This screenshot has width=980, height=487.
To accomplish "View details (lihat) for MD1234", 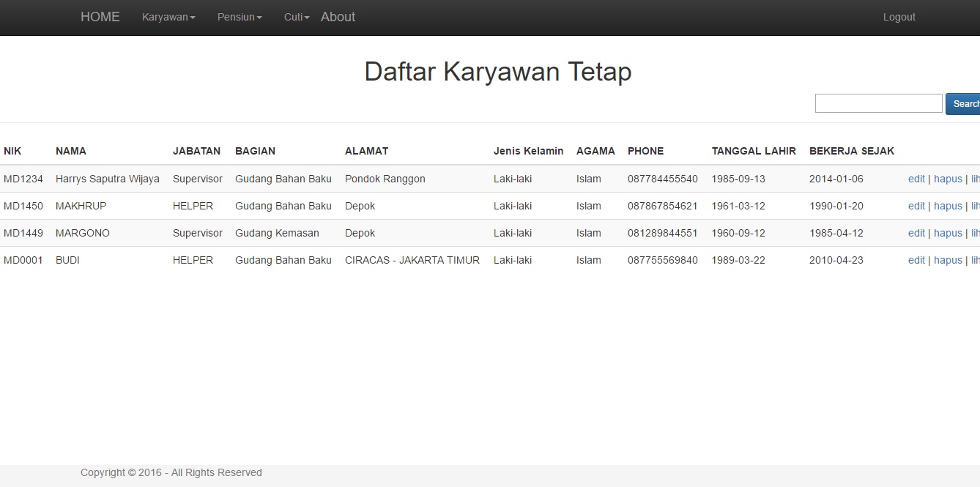I will [975, 179].
